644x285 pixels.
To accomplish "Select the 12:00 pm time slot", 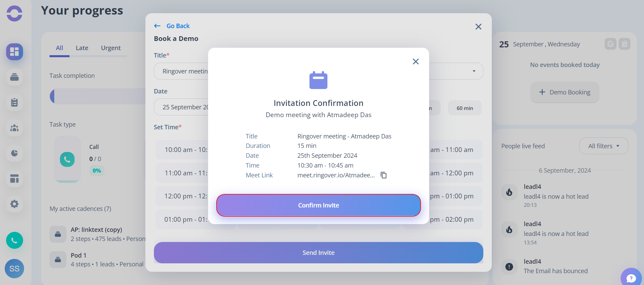I will [182, 196].
